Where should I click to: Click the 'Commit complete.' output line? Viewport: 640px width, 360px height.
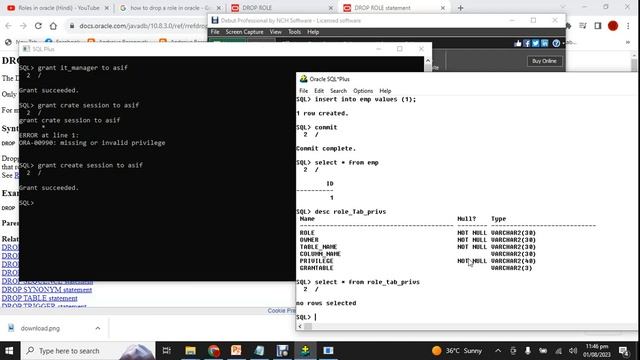click(x=326, y=149)
